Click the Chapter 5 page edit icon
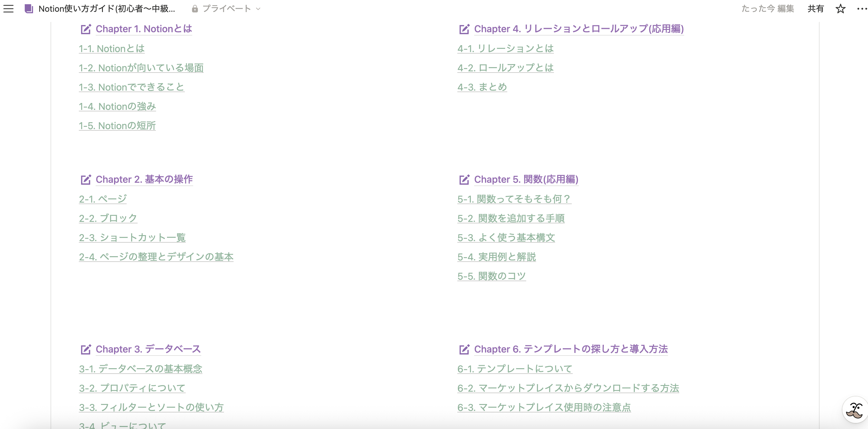Screen dimensions: 868x429 tap(464, 180)
